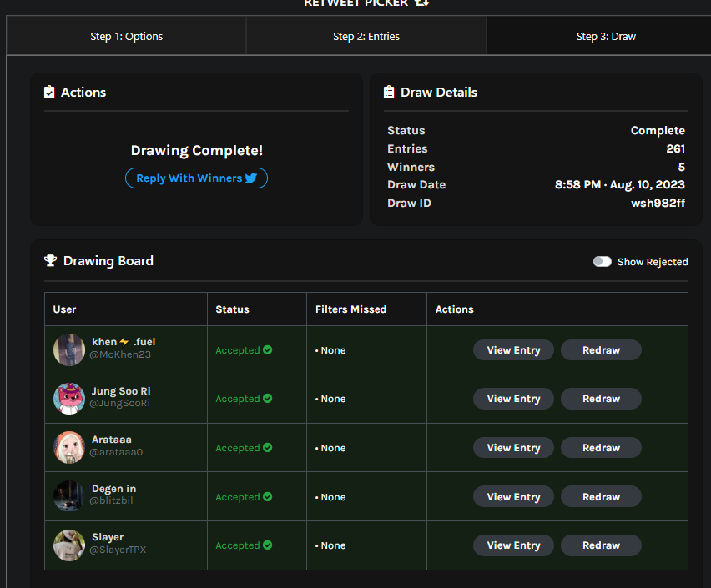This screenshot has width=711, height=588.
Task: Click Slayer profile avatar
Action: pyautogui.click(x=69, y=545)
